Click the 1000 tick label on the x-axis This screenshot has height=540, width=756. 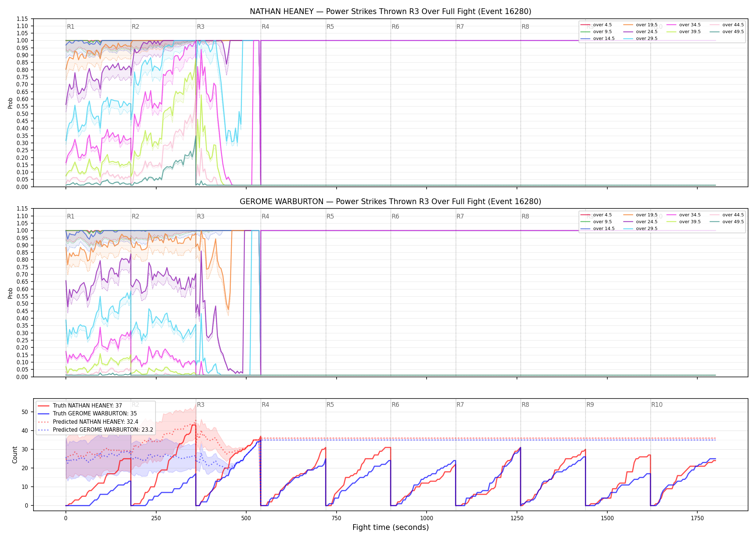pyautogui.click(x=427, y=518)
